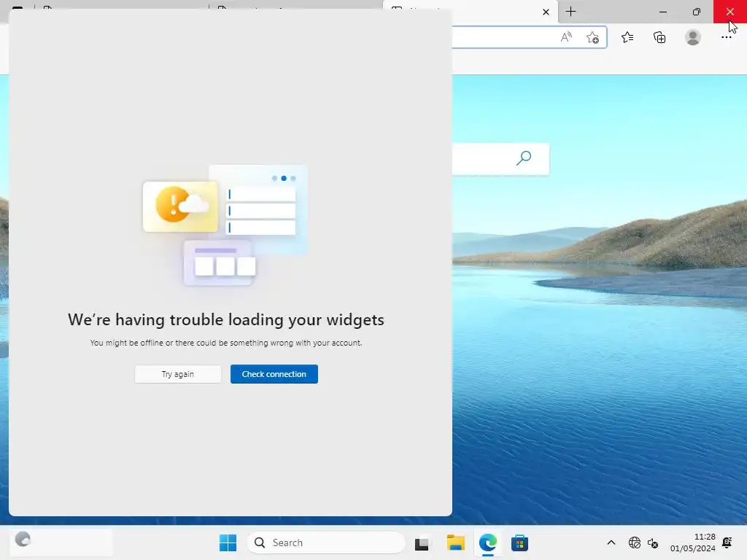Viewport: 747px width, 560px height.
Task: Click the taskbar Search box
Action: [326, 542]
